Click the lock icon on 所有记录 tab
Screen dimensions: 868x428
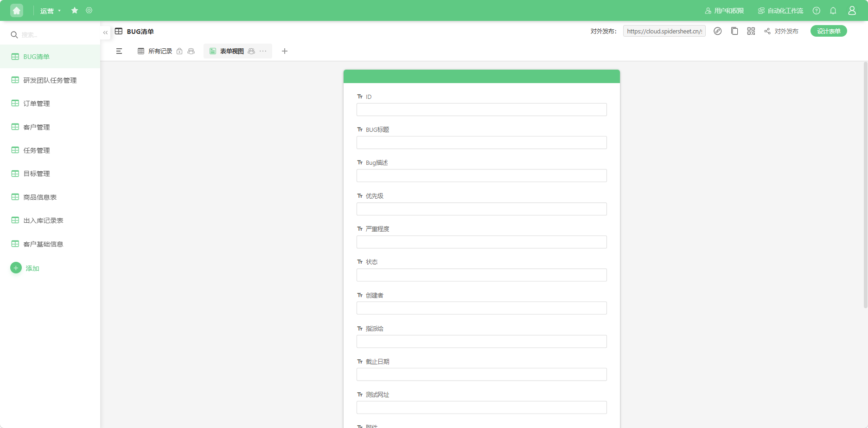(179, 51)
